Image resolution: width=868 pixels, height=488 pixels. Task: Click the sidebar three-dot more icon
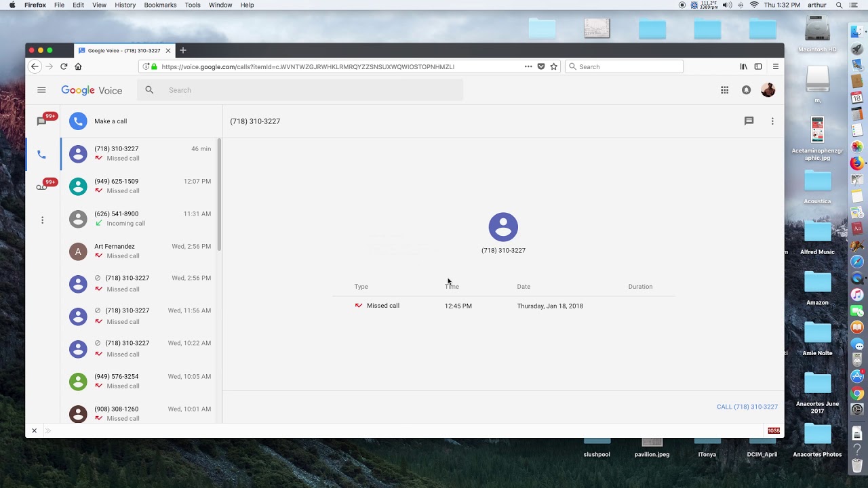click(42, 220)
